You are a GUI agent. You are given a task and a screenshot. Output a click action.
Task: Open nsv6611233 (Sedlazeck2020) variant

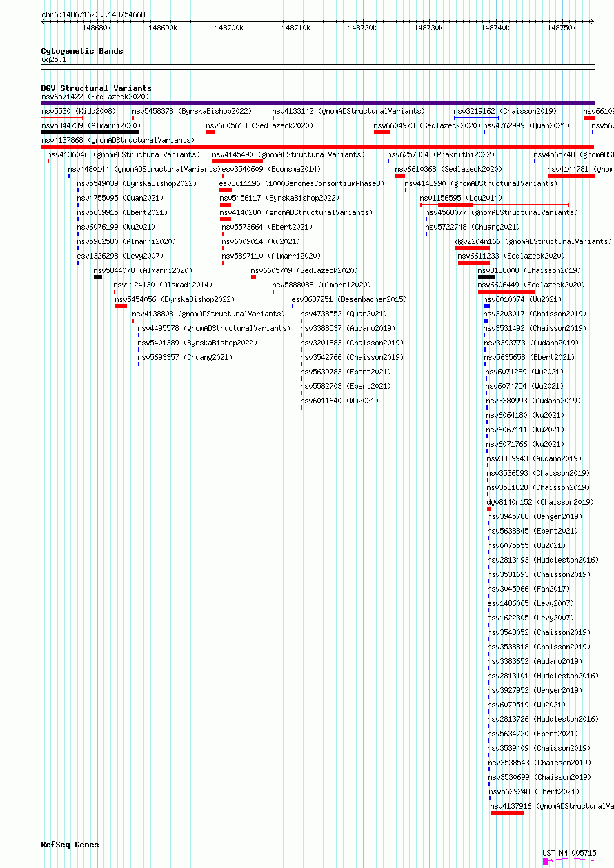pos(511,256)
